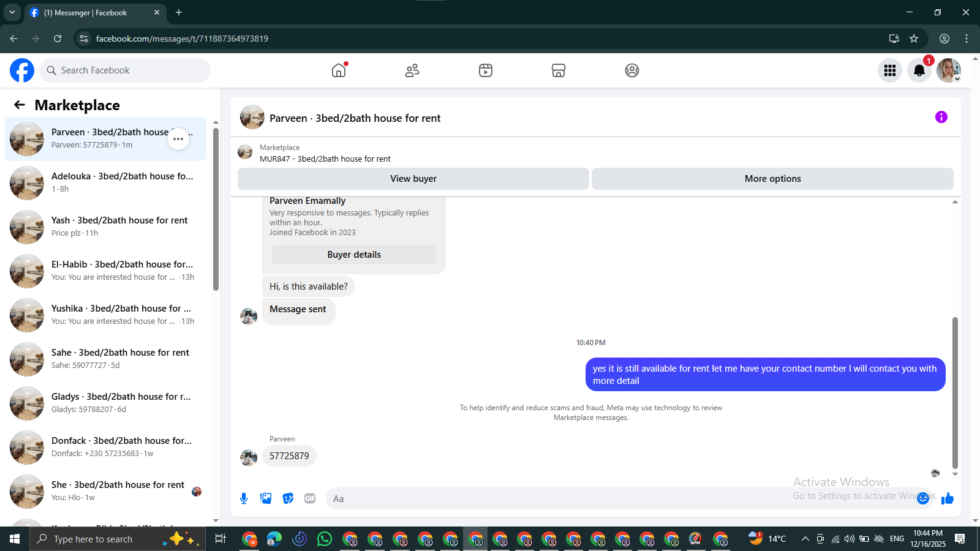Attach a photo with the image icon
Screen dimensions: 980x551
tap(266, 498)
